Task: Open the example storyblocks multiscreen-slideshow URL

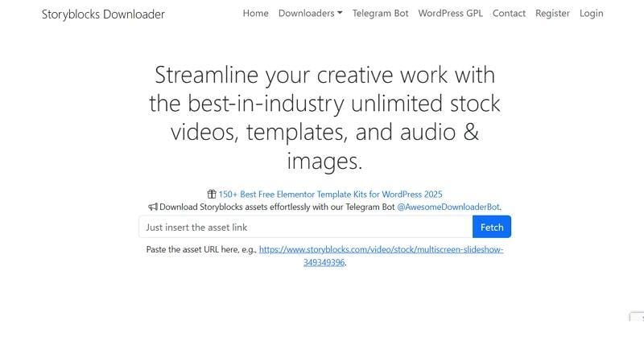Action: point(381,256)
